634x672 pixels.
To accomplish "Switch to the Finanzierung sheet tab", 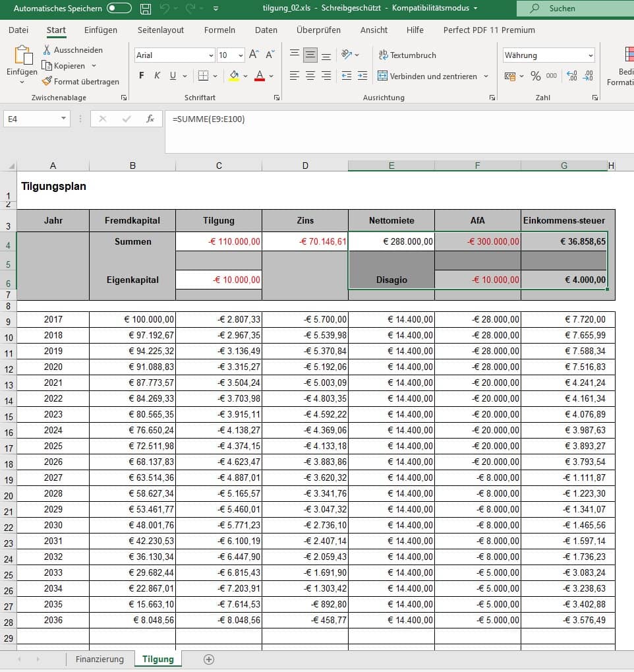I will tap(100, 659).
